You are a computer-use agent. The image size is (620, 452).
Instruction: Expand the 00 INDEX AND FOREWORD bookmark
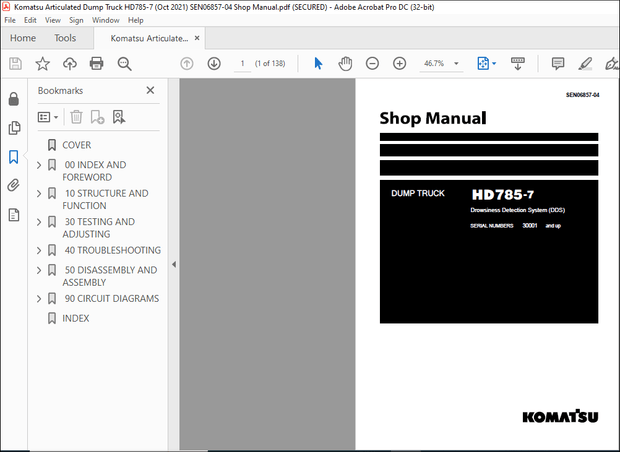click(x=39, y=165)
